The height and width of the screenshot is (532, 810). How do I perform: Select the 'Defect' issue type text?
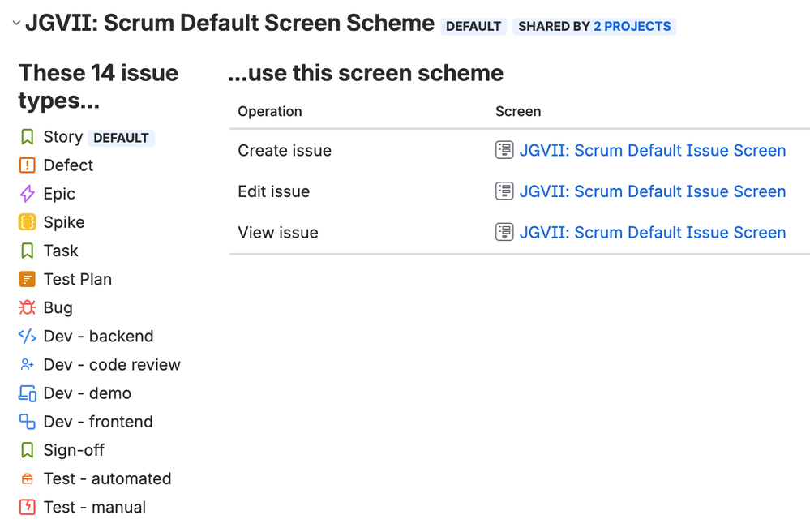68,165
